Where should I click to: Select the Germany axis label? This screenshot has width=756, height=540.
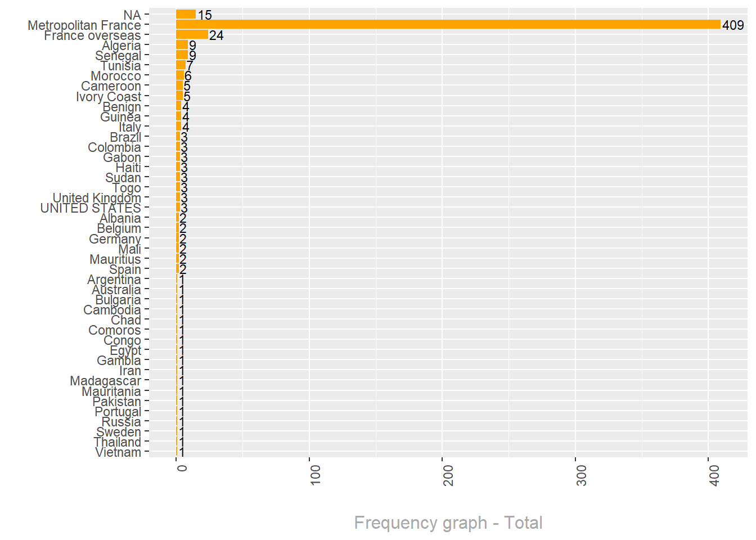(115, 239)
